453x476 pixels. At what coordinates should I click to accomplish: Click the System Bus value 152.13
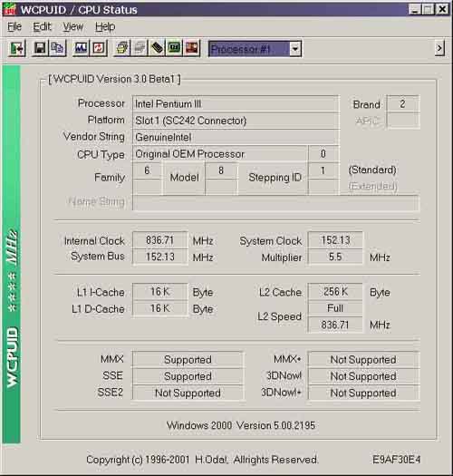[159, 257]
